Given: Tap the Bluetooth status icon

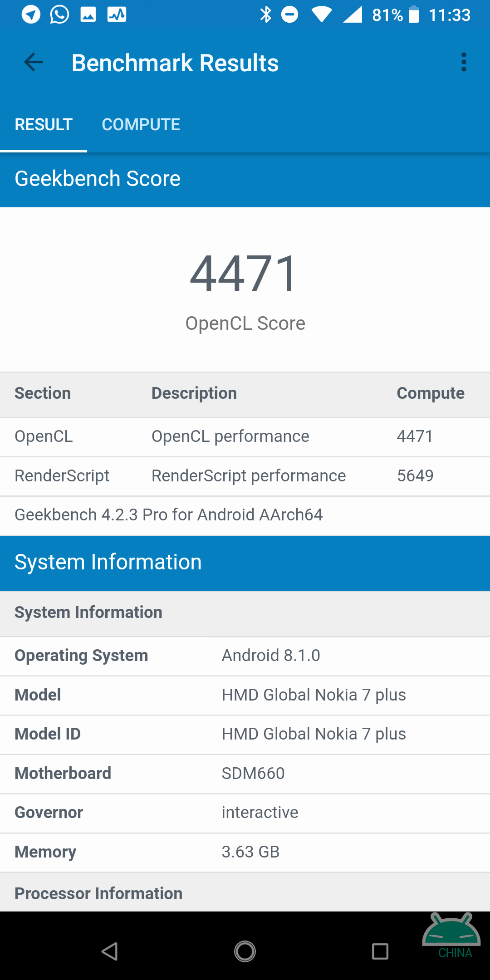Looking at the screenshot, I should pos(266,15).
